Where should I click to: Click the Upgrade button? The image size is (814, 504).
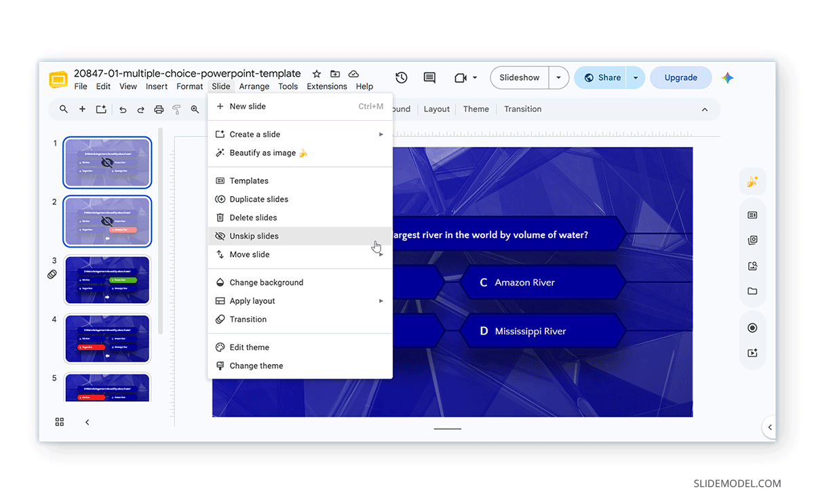click(x=681, y=78)
